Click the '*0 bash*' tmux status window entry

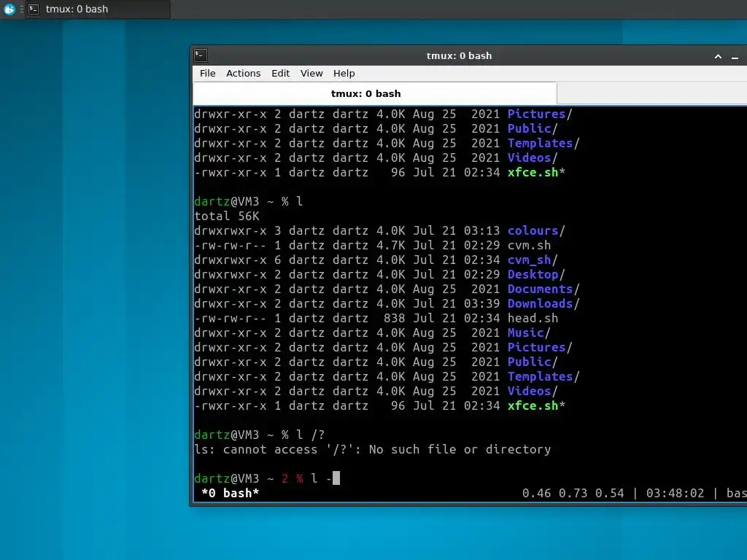(230, 494)
